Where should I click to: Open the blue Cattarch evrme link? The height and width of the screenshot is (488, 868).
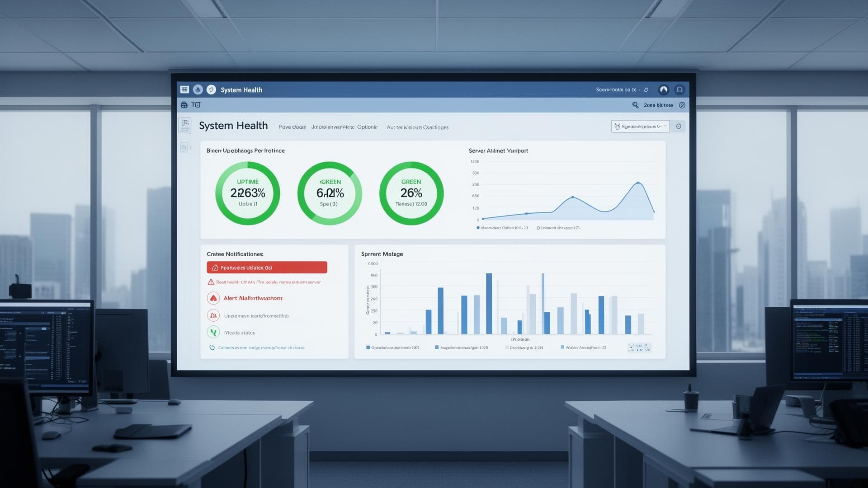pos(261,347)
